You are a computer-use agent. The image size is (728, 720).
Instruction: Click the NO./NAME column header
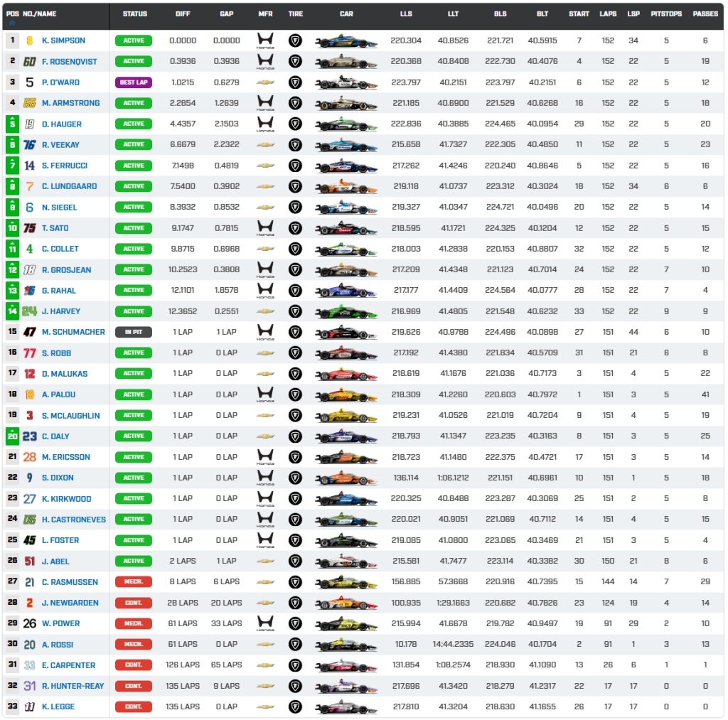[40, 14]
